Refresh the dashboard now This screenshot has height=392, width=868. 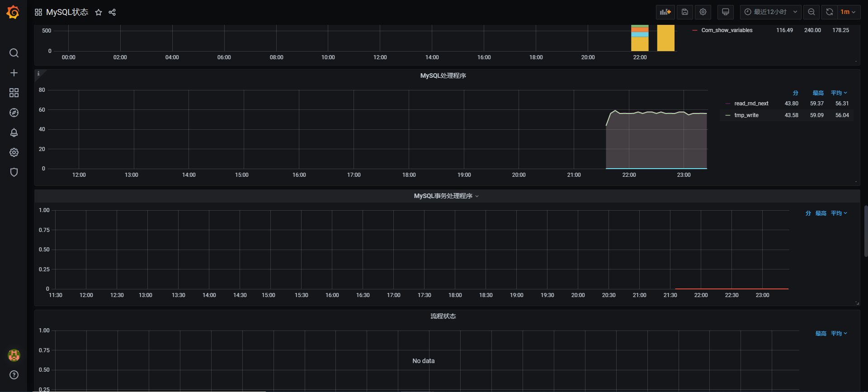(830, 12)
